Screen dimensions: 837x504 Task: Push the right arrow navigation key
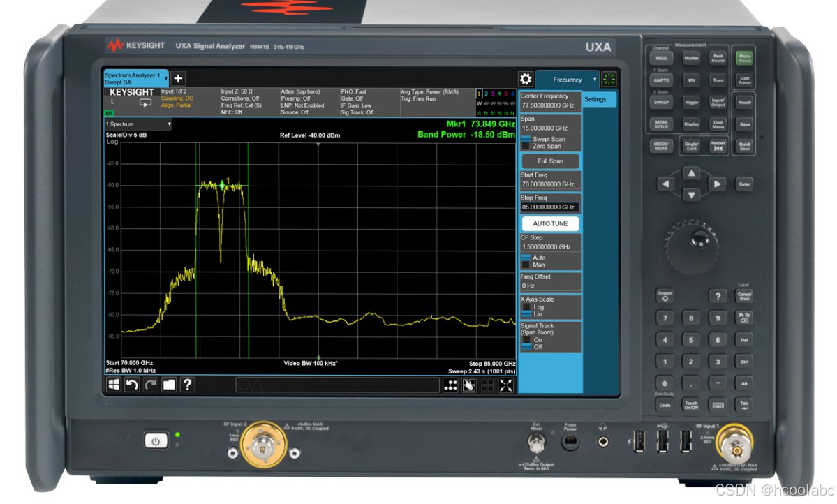pos(717,184)
